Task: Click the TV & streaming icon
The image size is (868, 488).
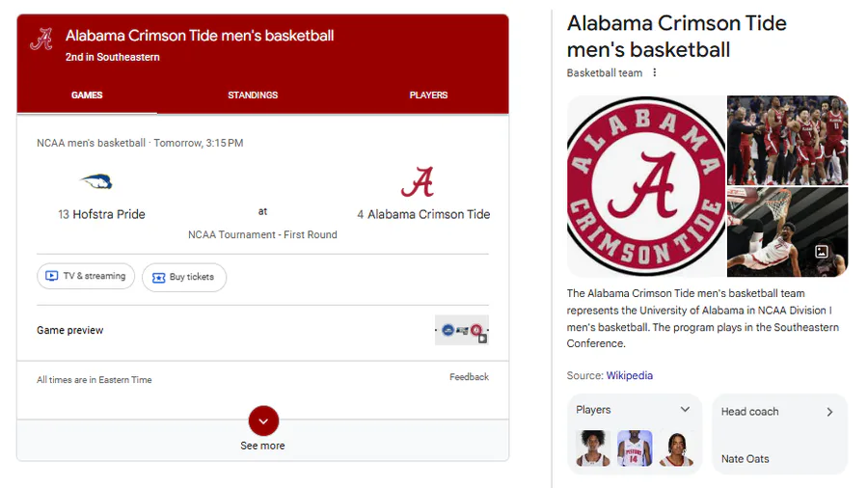Action: pos(50,277)
